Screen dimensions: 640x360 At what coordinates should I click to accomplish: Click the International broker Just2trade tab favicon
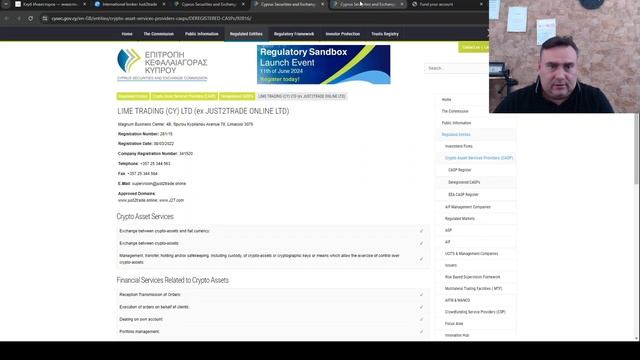(x=97, y=4)
